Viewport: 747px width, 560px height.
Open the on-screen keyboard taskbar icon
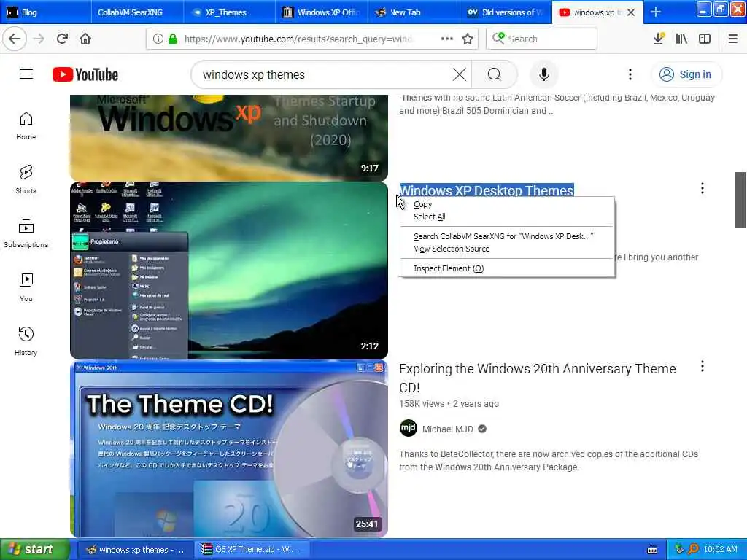click(652, 550)
